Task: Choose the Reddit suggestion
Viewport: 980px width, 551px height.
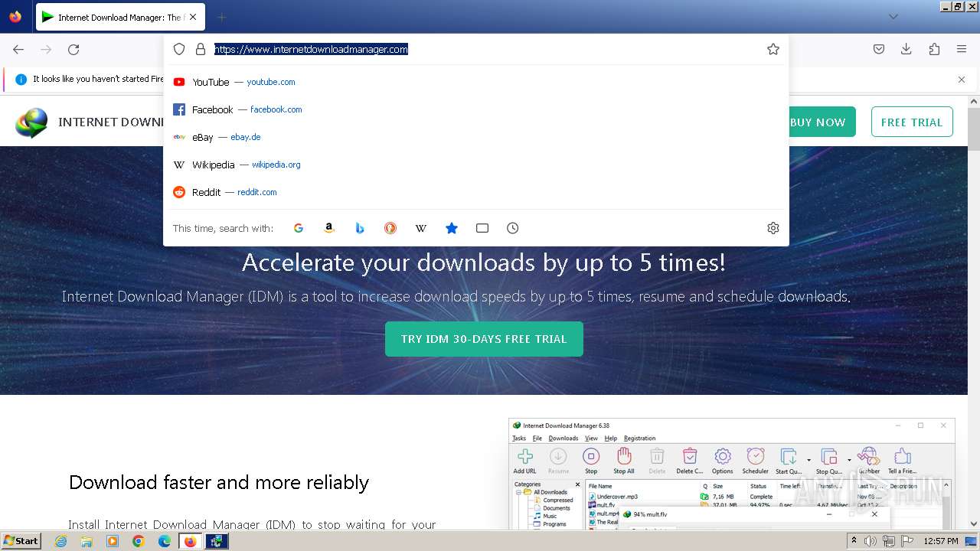Action: [476, 192]
